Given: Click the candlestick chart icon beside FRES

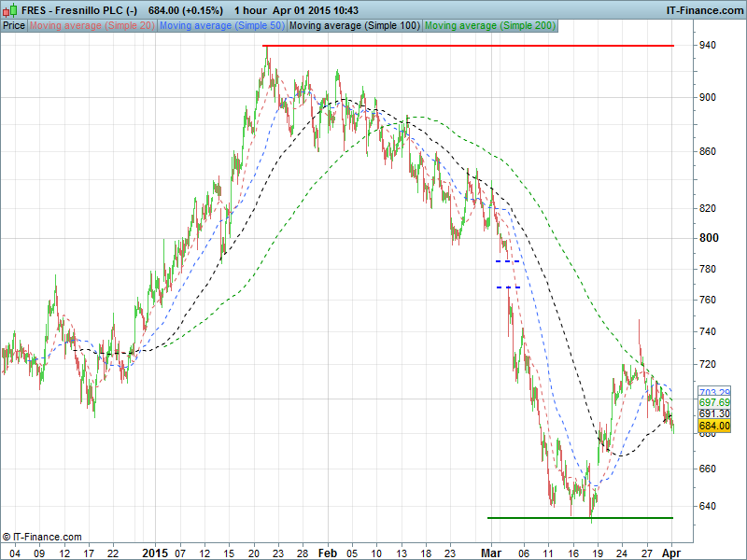Looking at the screenshot, I should point(8,10).
